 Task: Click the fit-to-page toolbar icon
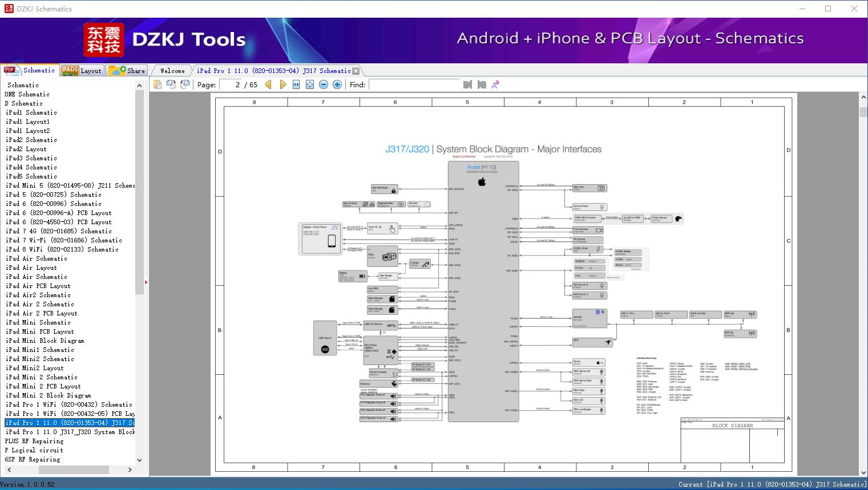[309, 84]
